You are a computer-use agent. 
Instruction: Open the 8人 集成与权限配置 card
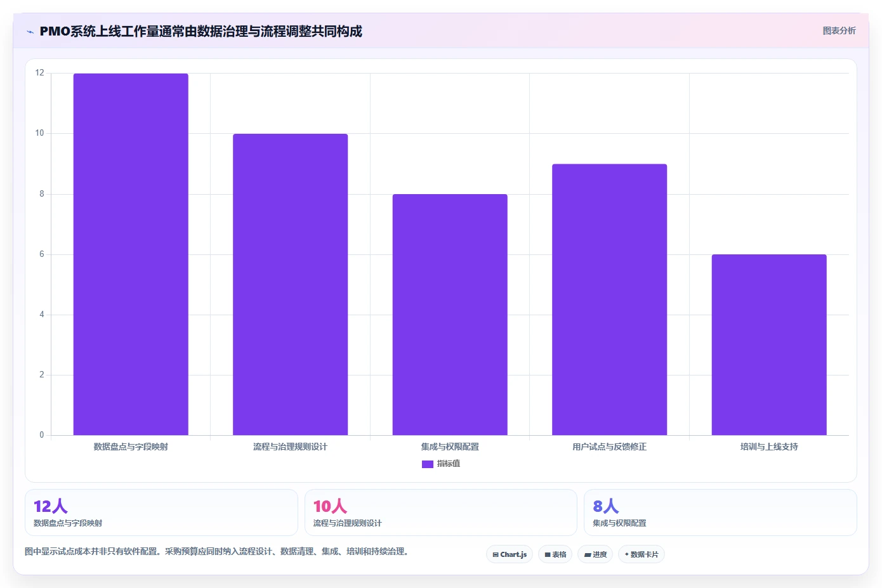tap(720, 513)
